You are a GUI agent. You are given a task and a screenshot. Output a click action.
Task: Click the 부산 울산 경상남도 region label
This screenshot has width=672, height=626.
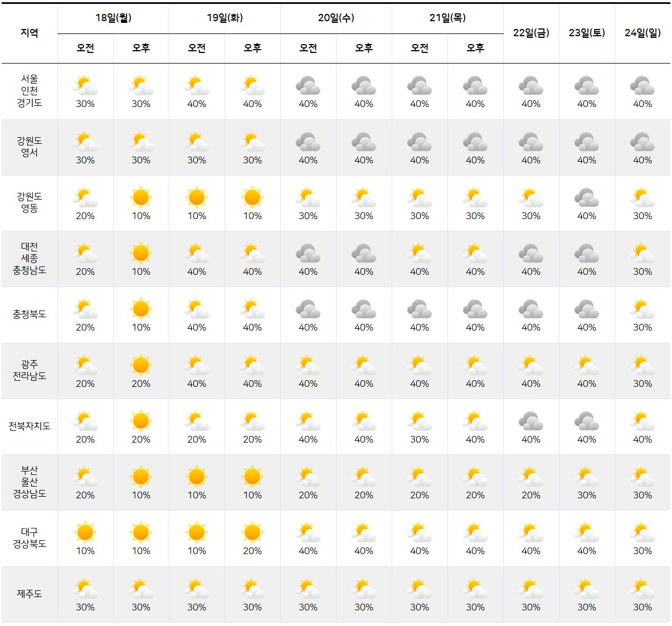tap(30, 482)
